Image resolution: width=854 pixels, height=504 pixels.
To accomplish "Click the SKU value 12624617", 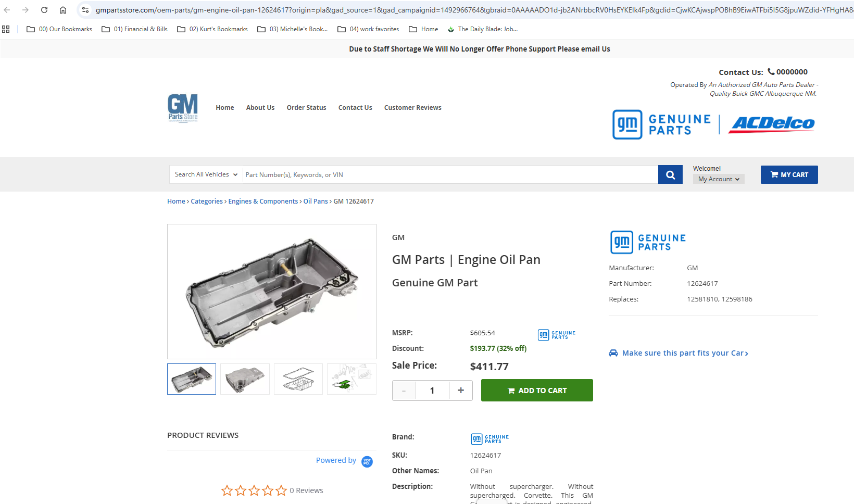I will click(x=486, y=456).
